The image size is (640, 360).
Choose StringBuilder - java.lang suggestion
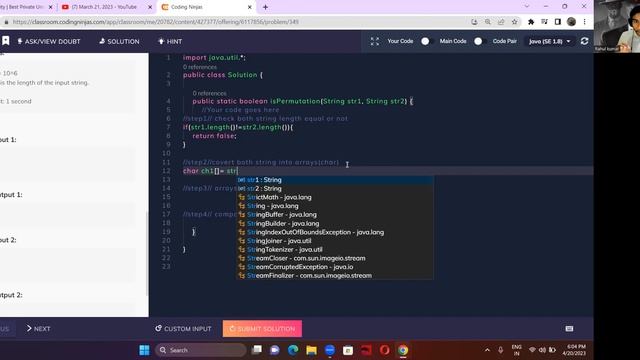335,223
